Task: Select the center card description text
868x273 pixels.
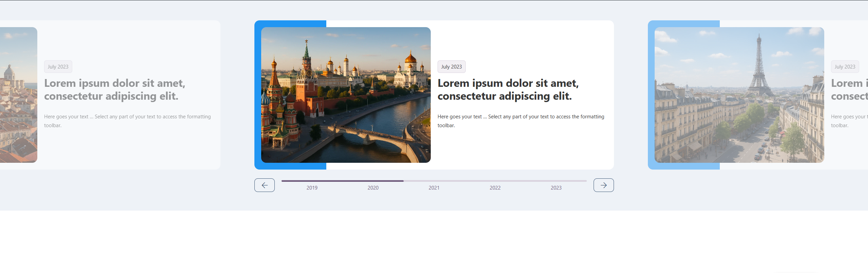Action: pos(521,121)
